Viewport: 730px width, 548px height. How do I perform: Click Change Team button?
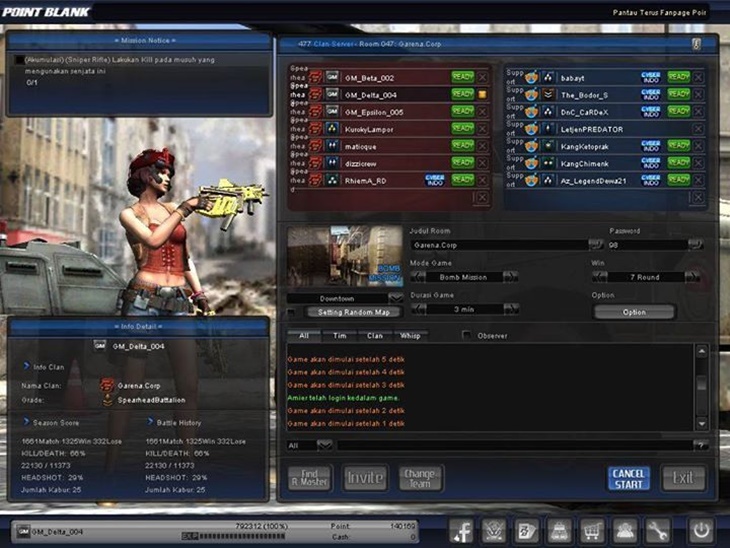[x=420, y=478]
